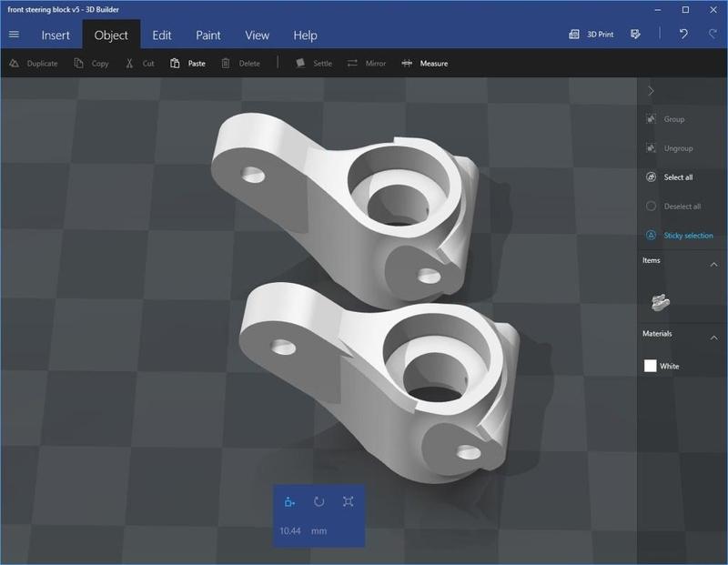Open the Edit tab
The image size is (728, 565).
162,35
